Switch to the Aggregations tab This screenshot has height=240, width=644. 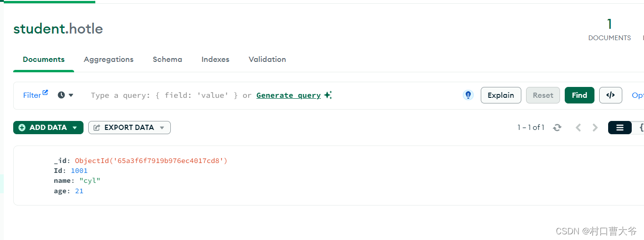(x=109, y=60)
